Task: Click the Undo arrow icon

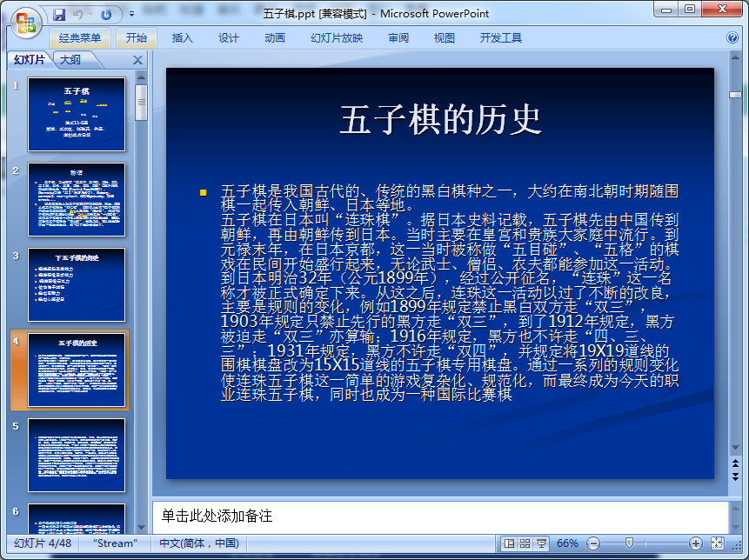Action: coord(77,14)
